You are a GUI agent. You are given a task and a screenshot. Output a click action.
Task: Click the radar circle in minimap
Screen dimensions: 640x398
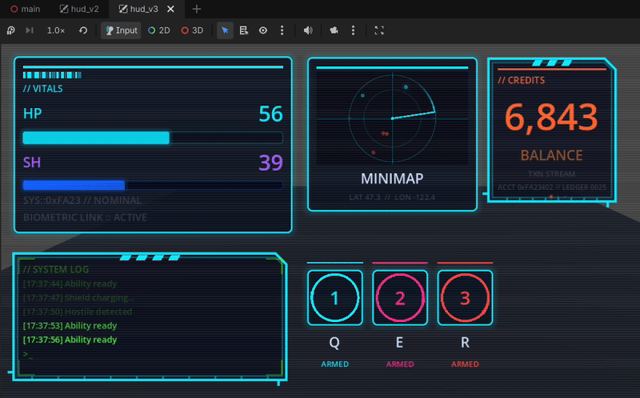coord(392,118)
